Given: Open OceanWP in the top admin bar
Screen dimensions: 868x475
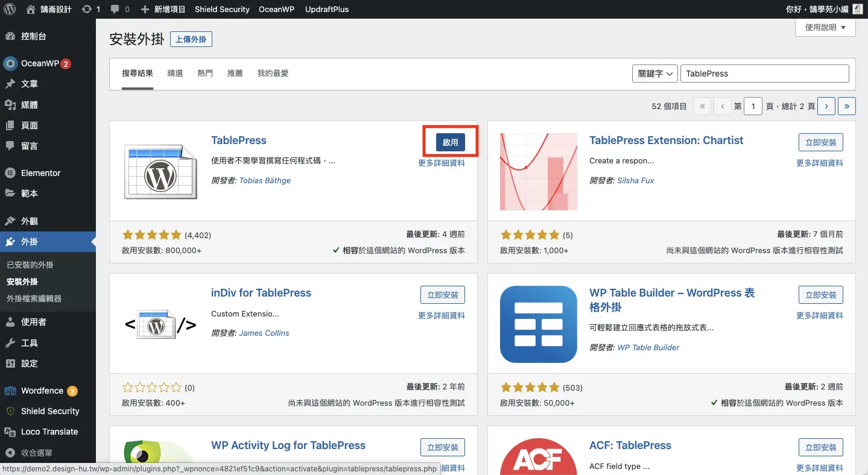Looking at the screenshot, I should tap(277, 9).
